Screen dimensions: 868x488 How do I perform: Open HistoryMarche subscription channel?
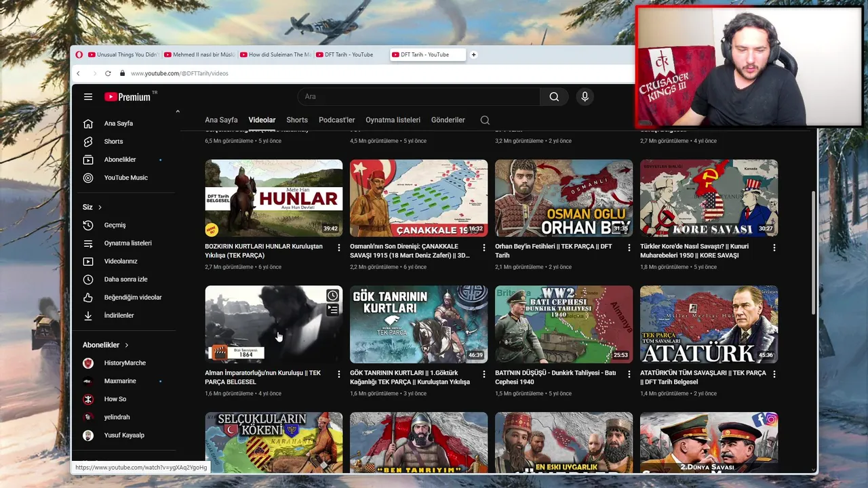coord(126,363)
